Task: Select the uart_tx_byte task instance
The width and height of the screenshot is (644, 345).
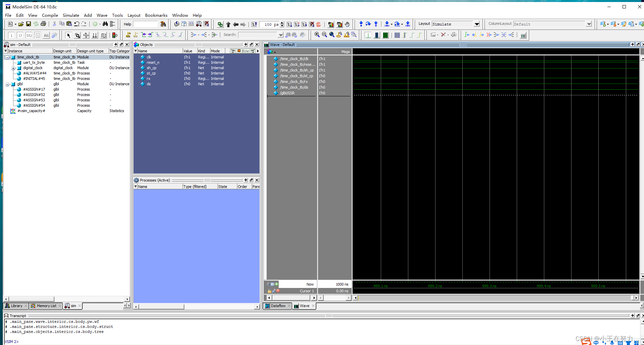Action: 34,62
